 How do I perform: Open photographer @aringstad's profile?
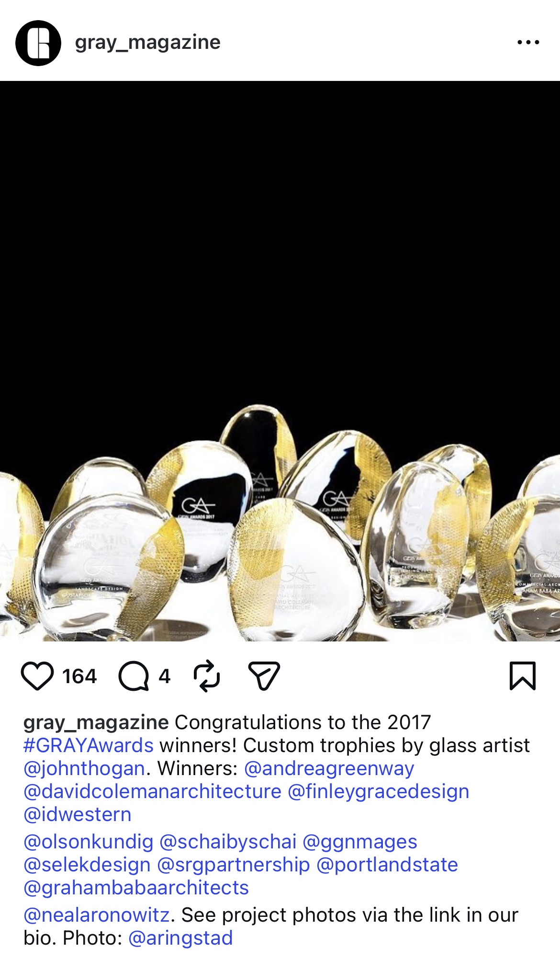(180, 938)
